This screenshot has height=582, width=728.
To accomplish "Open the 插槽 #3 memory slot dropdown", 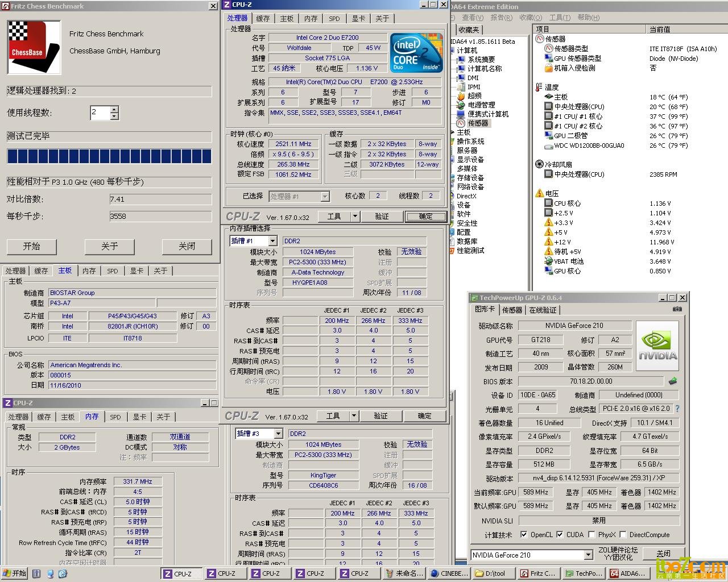I will pos(278,434).
